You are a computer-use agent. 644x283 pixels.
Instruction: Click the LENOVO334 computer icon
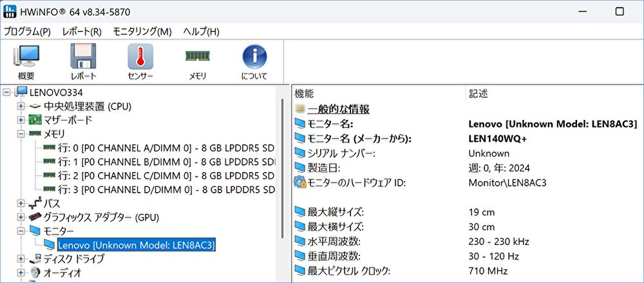22,92
